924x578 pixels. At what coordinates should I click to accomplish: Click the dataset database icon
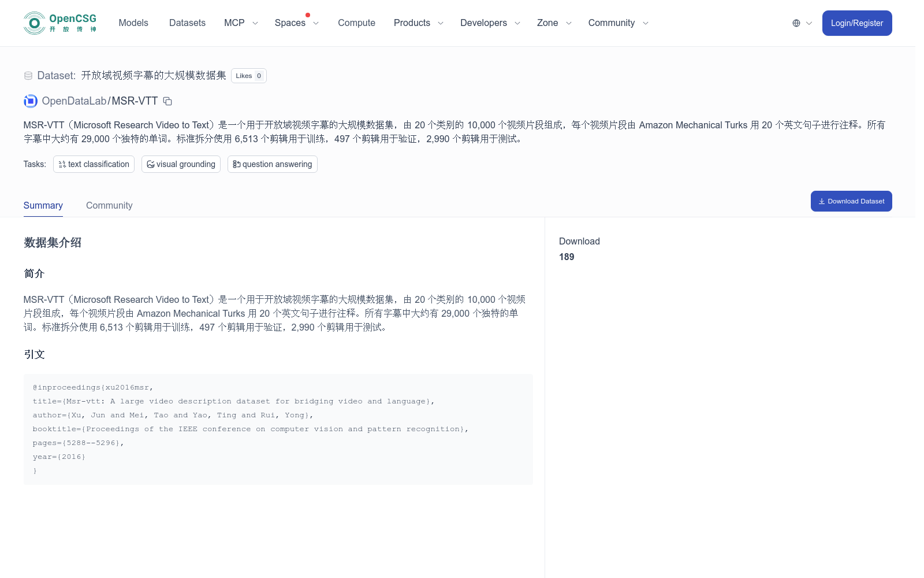(x=28, y=76)
